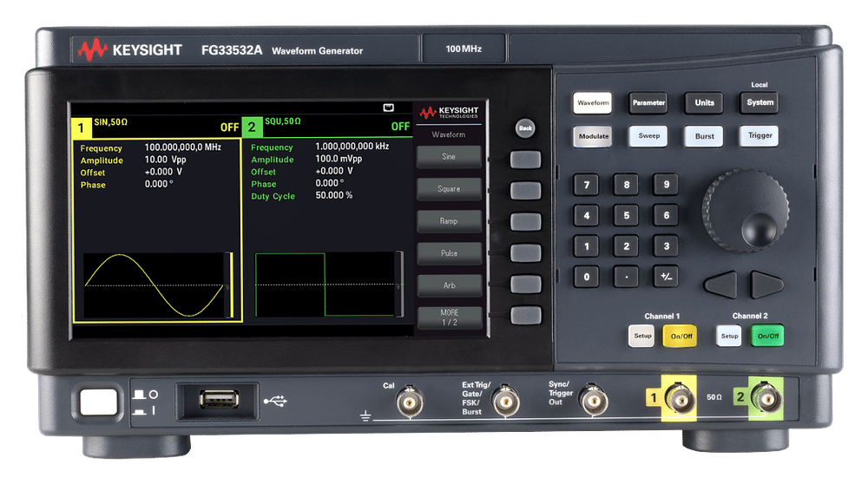
Task: Tap numeric key 9
Action: [666, 185]
